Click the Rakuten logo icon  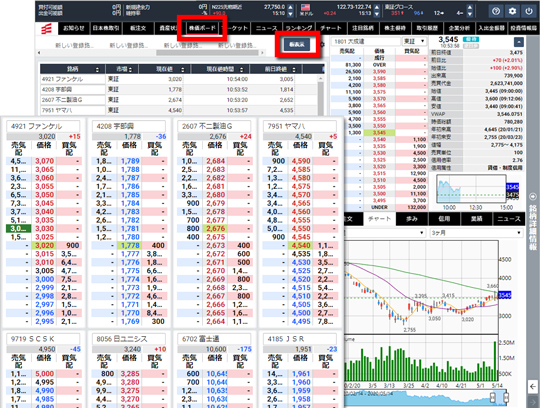tap(46, 28)
